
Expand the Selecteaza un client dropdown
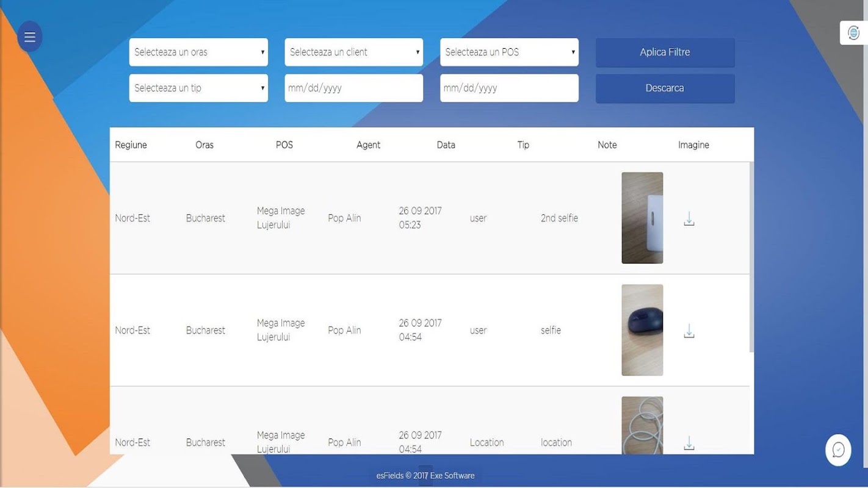354,52
